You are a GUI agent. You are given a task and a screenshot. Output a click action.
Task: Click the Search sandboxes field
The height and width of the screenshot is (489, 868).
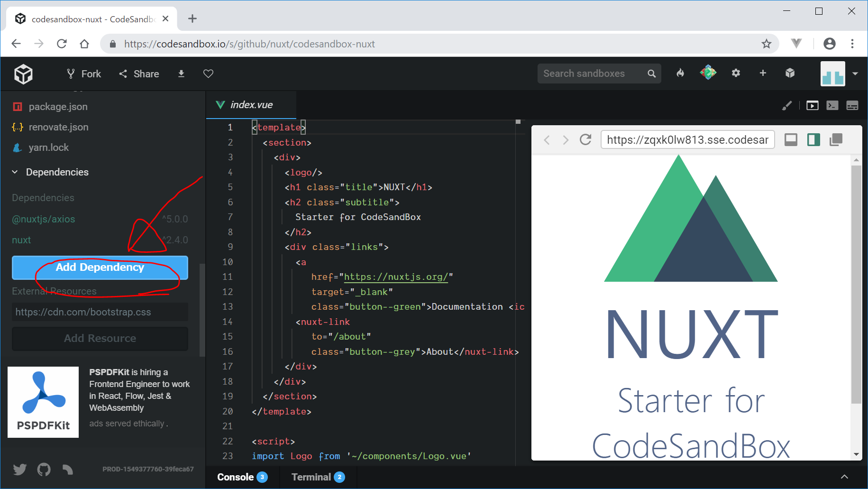pos(593,74)
